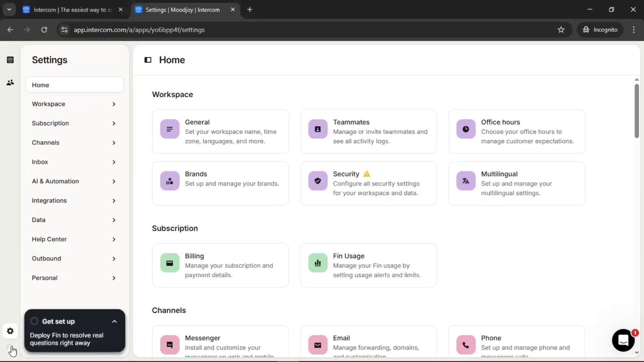Bookmark this page with the star icon
644x362 pixels.
pos(561,30)
